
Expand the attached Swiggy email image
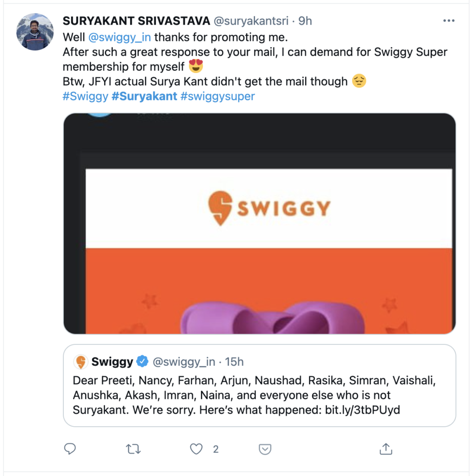(x=259, y=223)
